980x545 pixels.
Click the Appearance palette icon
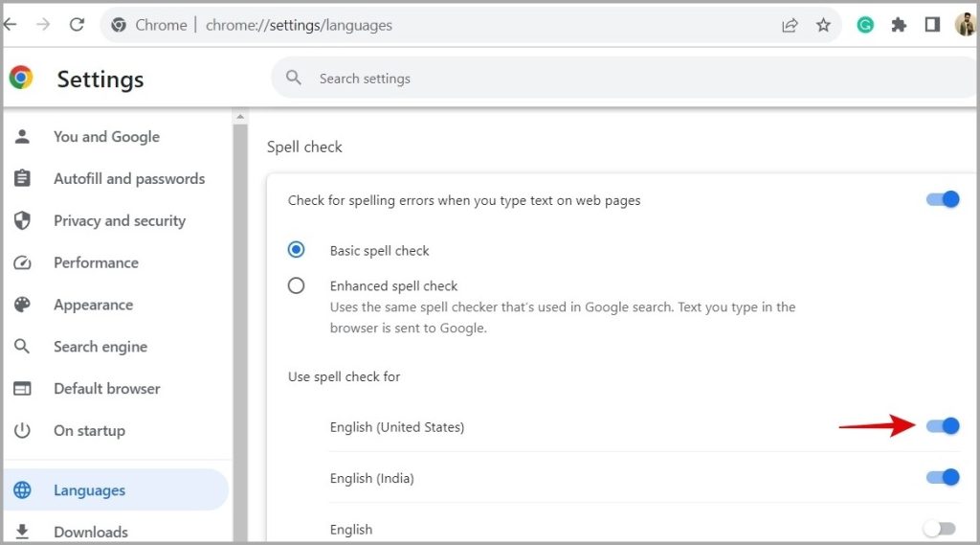(x=23, y=304)
